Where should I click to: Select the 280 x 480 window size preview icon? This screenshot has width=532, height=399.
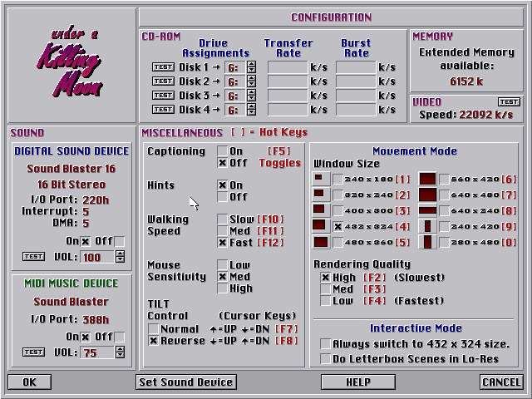[x=427, y=242]
